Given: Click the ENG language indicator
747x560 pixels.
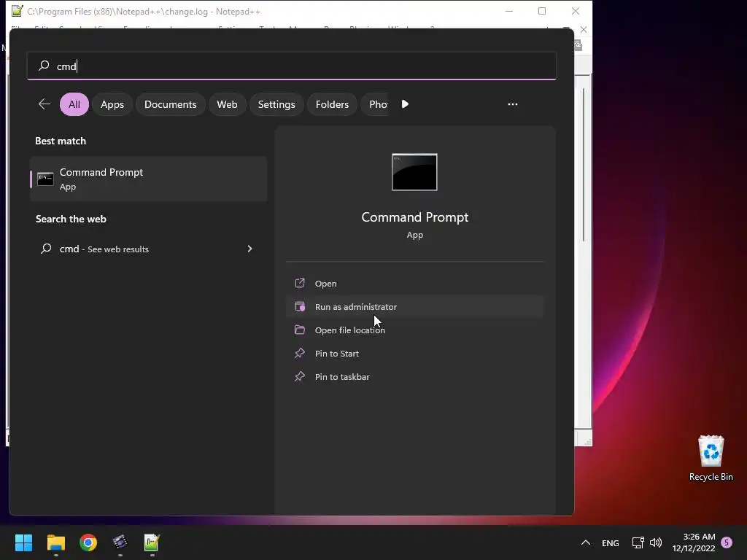Looking at the screenshot, I should click(611, 542).
